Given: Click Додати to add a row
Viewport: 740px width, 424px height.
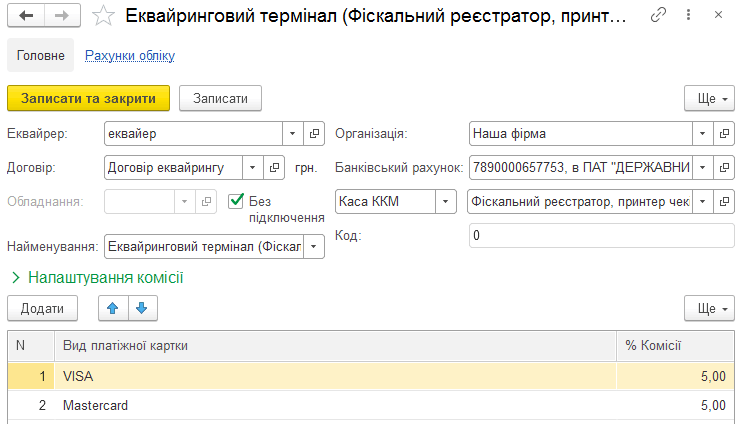Looking at the screenshot, I should tap(42, 308).
